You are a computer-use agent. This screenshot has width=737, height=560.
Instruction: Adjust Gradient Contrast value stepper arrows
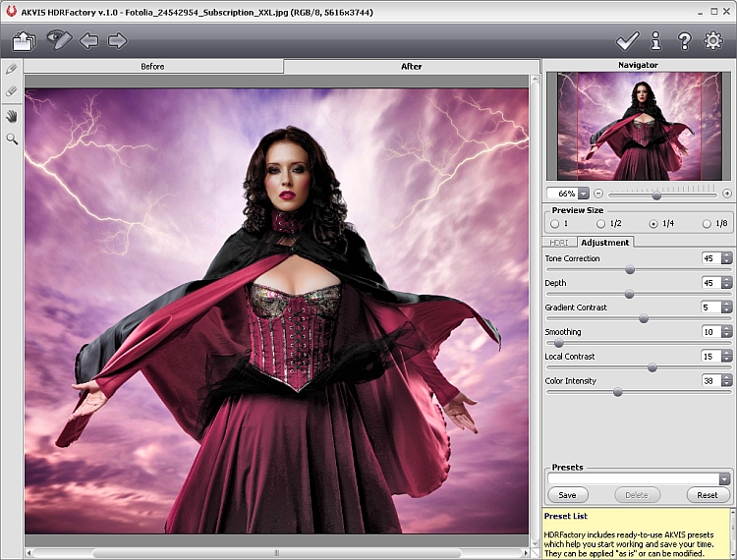[x=727, y=307]
